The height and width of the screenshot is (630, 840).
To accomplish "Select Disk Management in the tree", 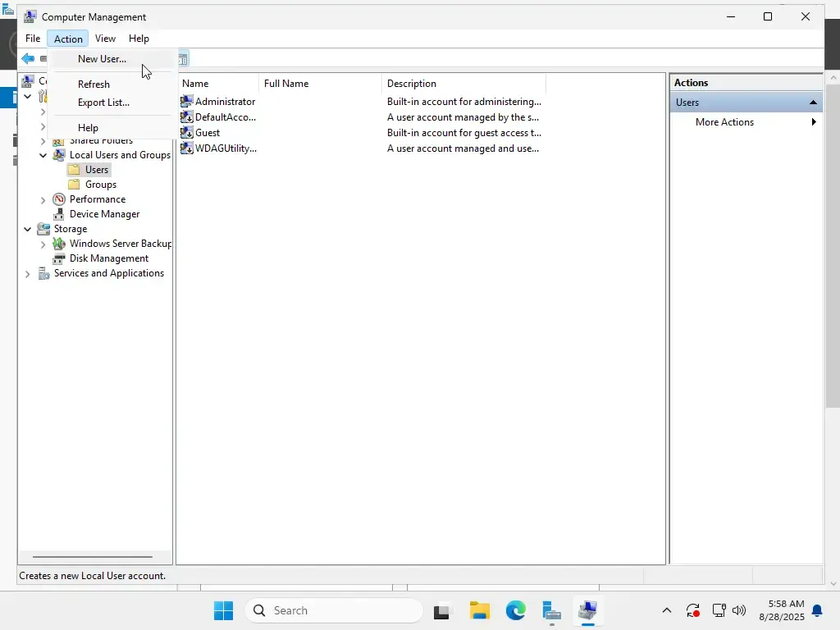I will coord(109,258).
